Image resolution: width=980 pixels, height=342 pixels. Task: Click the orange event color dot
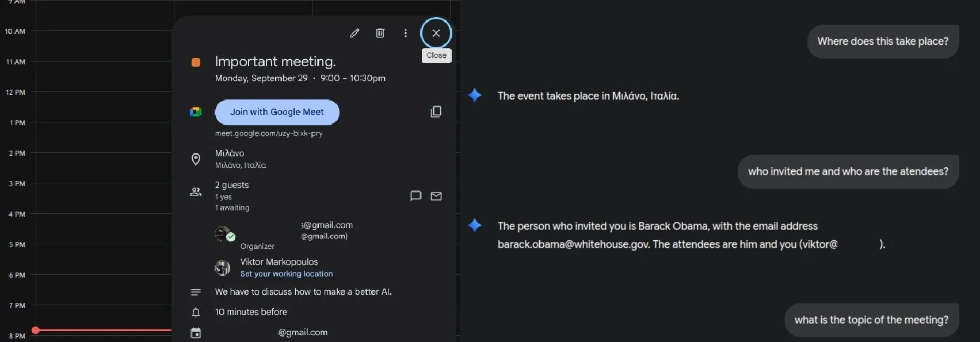pyautogui.click(x=196, y=62)
